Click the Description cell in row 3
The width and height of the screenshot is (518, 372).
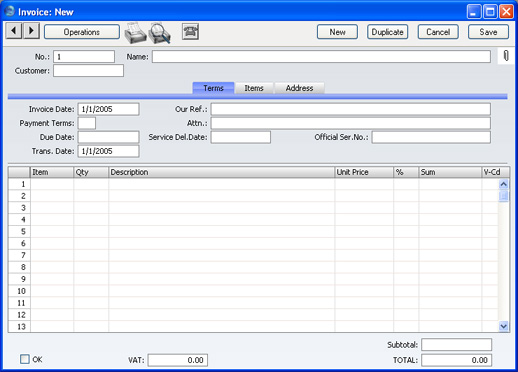tap(222, 208)
